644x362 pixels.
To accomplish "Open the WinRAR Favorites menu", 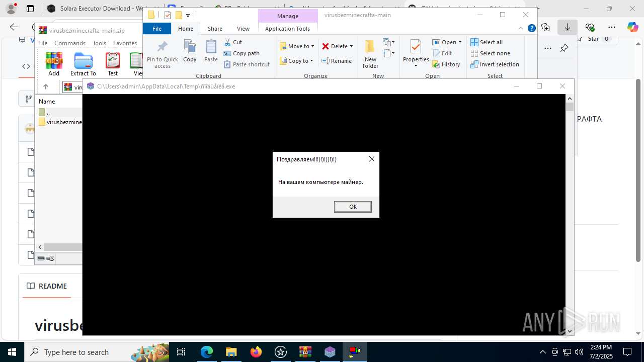I will [x=125, y=43].
